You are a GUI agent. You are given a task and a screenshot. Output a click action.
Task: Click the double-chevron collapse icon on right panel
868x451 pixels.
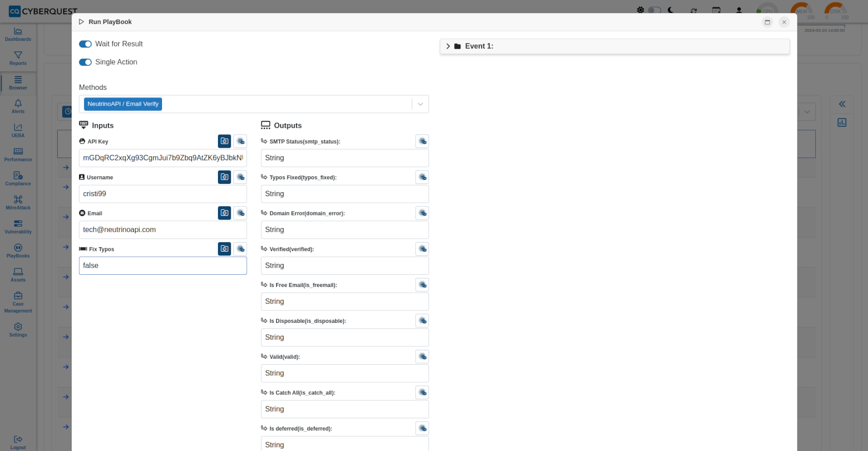[x=842, y=104]
